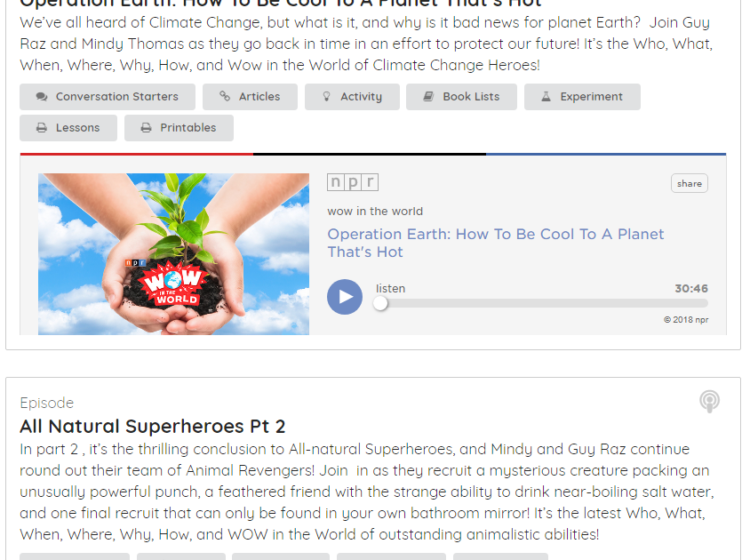750x560 pixels.
Task: Open the Articles resource tag
Action: [250, 97]
